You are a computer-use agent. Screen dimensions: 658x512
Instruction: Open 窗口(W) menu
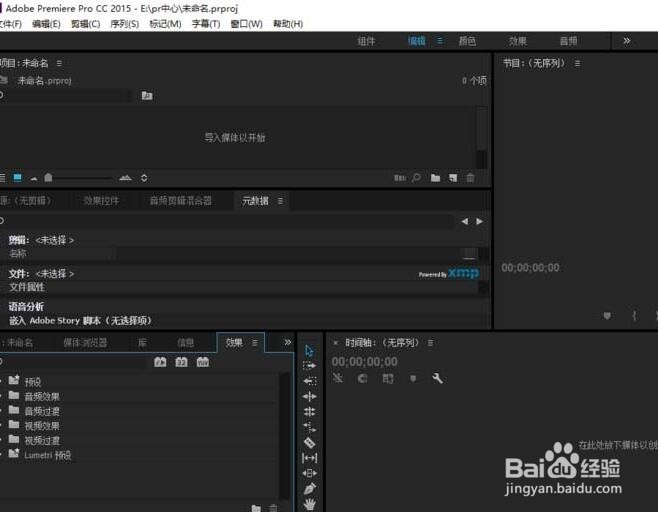[247, 24]
